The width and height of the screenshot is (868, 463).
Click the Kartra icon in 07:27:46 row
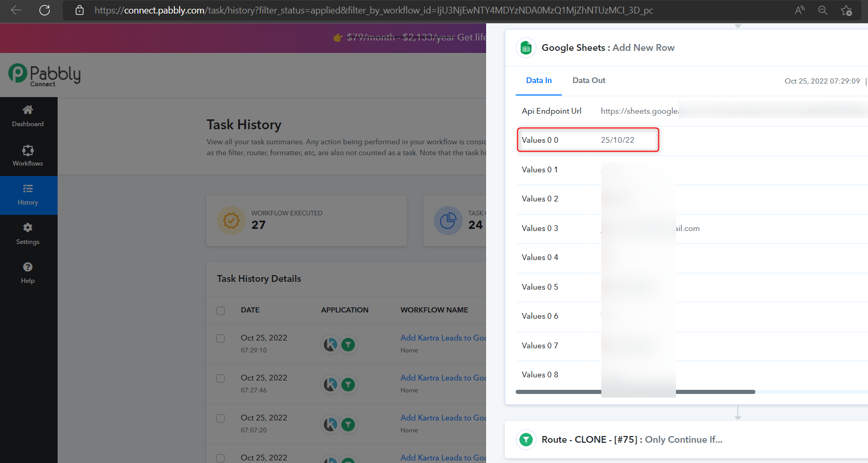click(330, 384)
